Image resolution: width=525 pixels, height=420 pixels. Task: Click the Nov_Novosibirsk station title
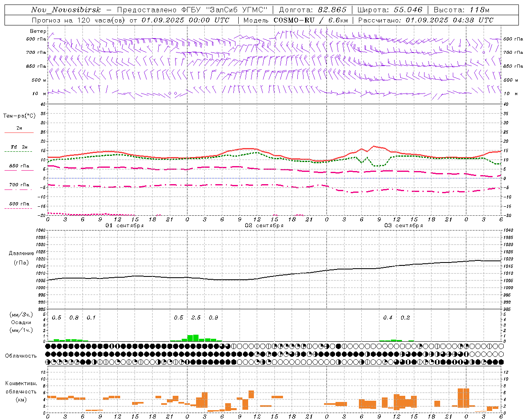(66, 10)
